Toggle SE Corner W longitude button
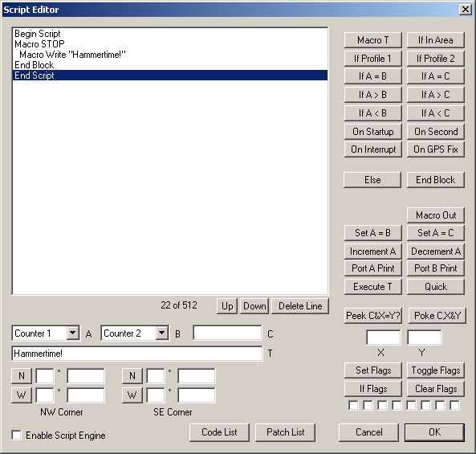Viewport: 476px width, 454px height. [x=132, y=395]
